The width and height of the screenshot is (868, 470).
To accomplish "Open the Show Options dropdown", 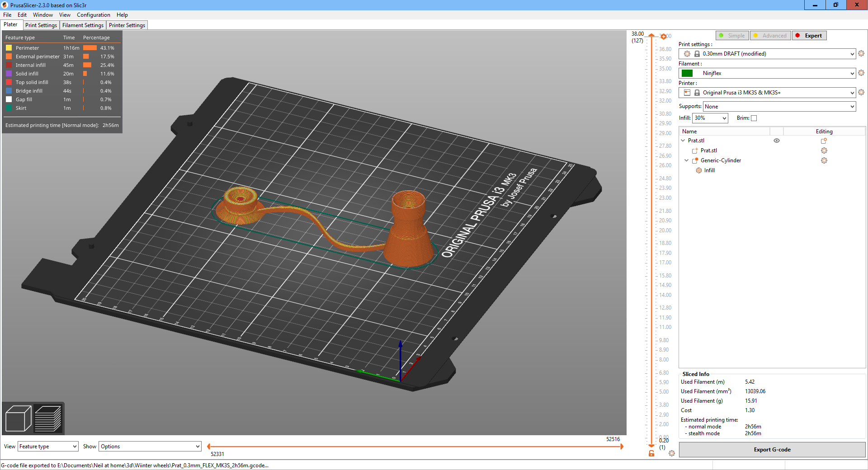I will point(150,446).
